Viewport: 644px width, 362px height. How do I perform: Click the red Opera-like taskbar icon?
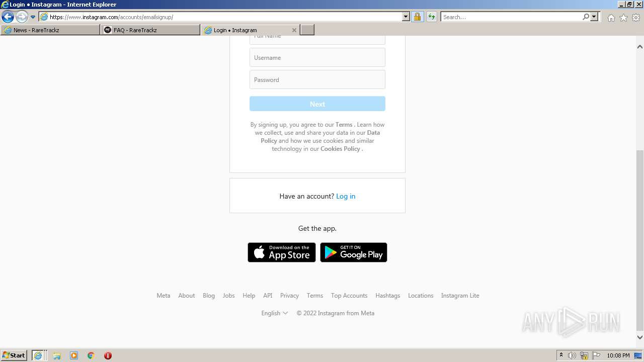coord(108,355)
